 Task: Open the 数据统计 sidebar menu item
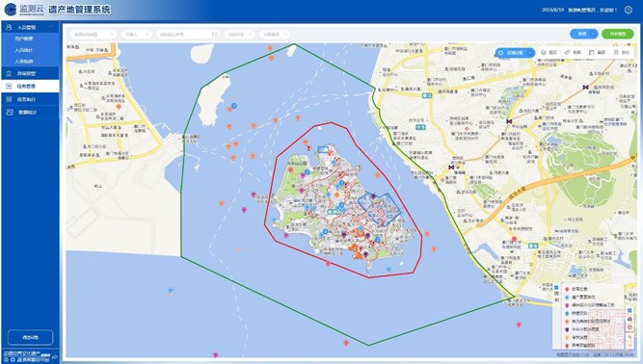pyautogui.click(x=30, y=113)
